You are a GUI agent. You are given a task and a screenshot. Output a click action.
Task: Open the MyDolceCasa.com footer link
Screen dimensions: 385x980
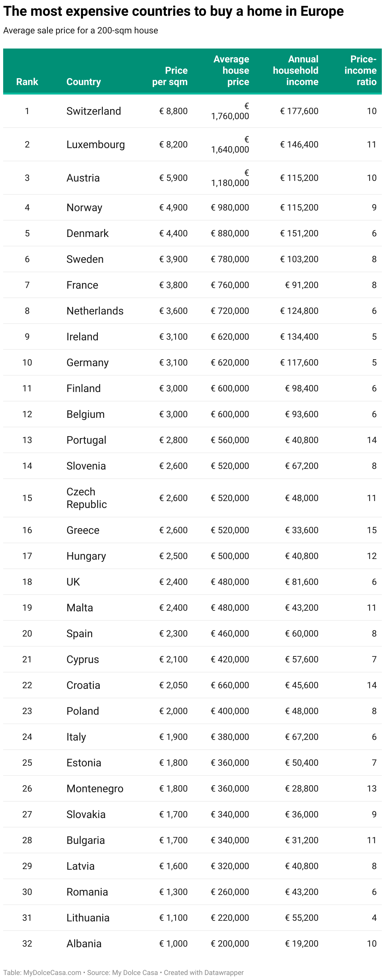[52, 972]
